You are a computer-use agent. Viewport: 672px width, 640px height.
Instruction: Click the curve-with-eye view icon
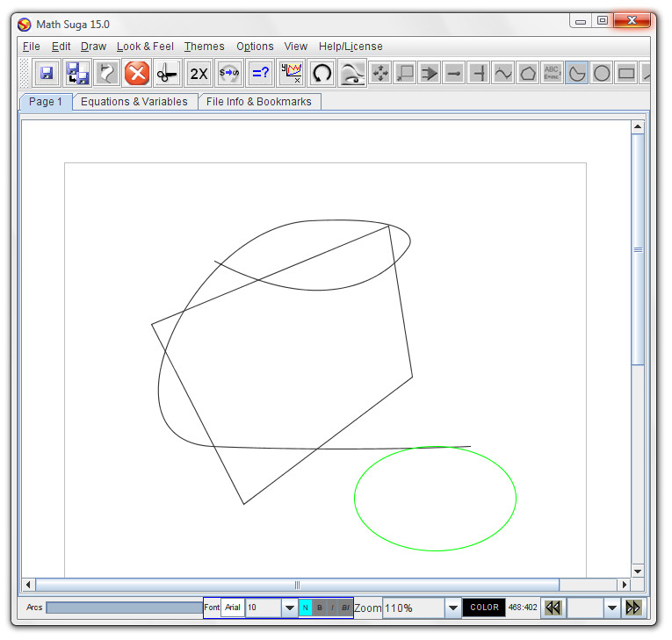point(353,73)
